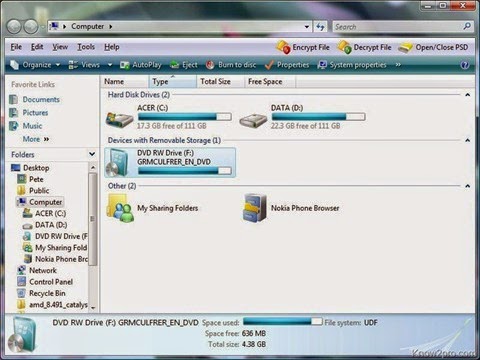Screen dimensions: 480x360
Task: Open the Edit menu
Action: [x=37, y=47]
